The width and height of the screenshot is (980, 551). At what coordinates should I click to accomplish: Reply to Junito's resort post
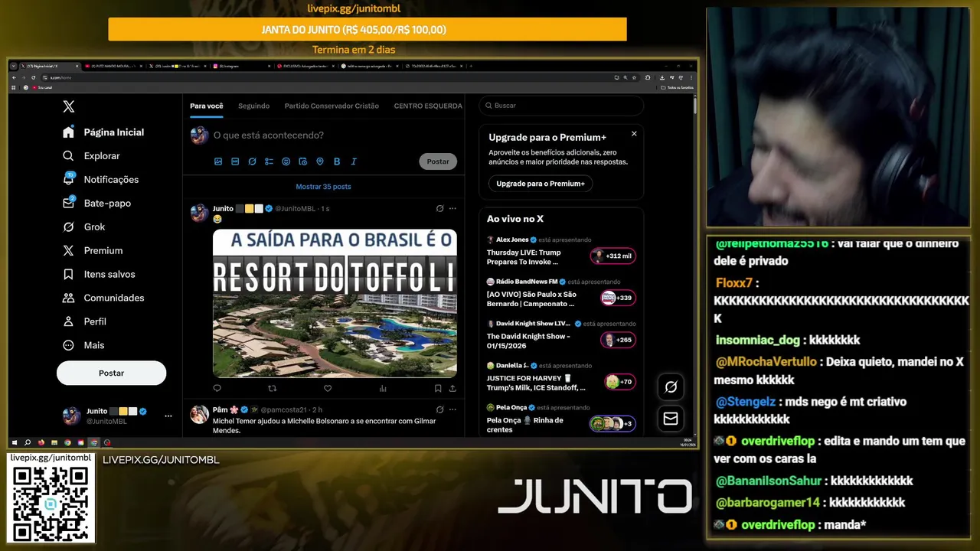tap(217, 389)
